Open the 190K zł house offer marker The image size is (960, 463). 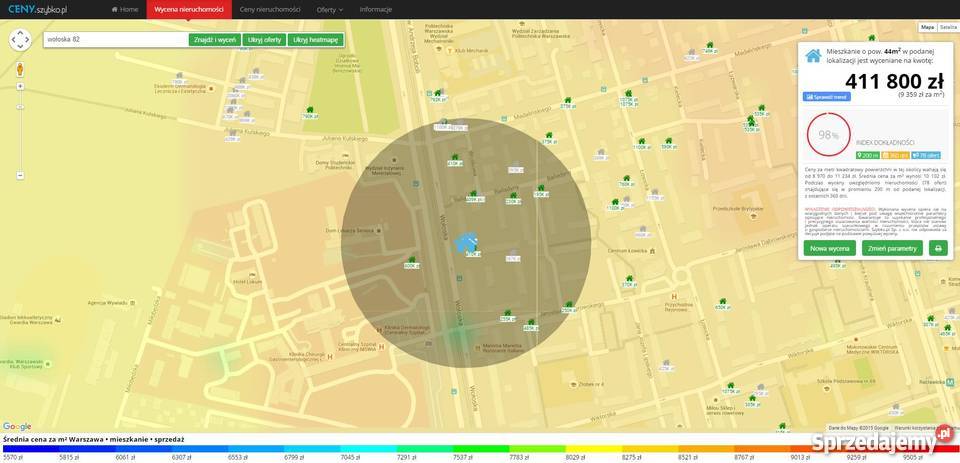pyautogui.click(x=541, y=191)
